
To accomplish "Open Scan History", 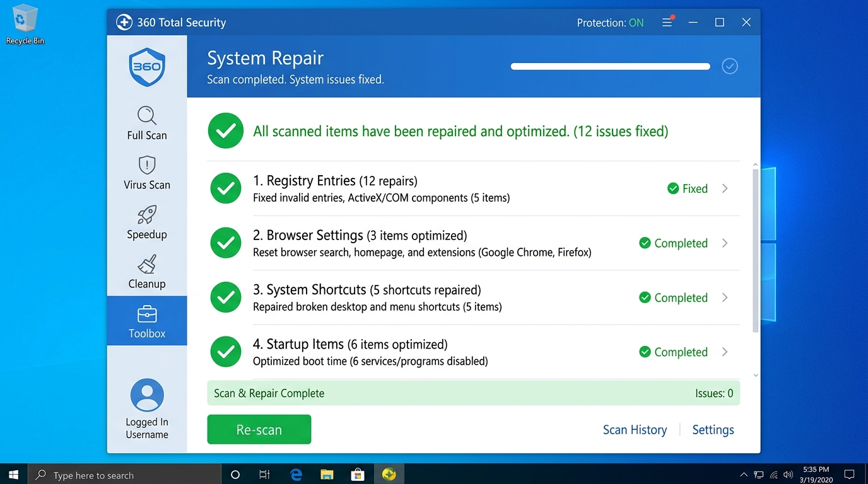I will click(x=635, y=429).
